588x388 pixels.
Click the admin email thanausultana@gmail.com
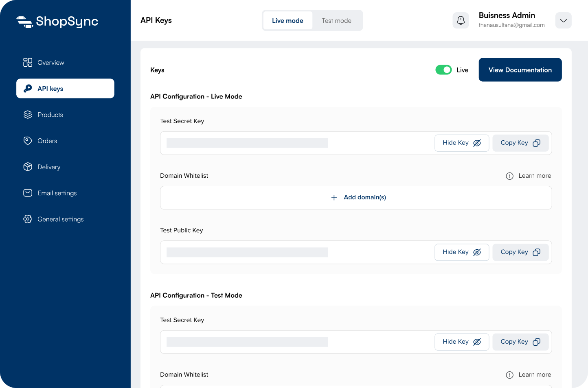point(511,25)
